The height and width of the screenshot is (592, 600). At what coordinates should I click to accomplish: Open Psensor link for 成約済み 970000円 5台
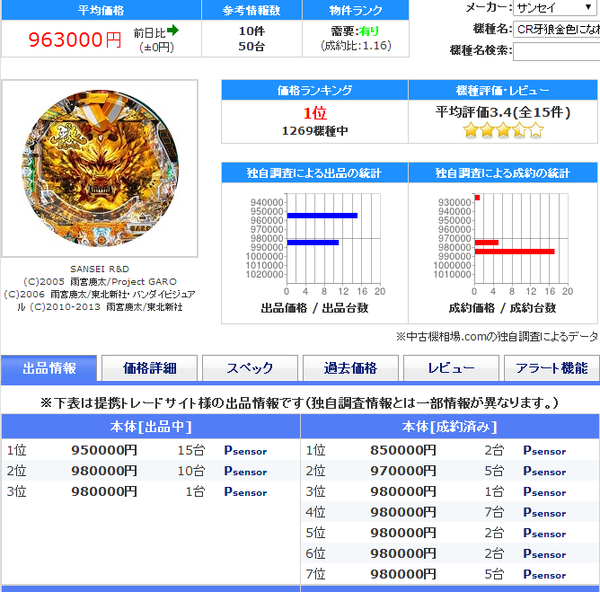(x=545, y=471)
